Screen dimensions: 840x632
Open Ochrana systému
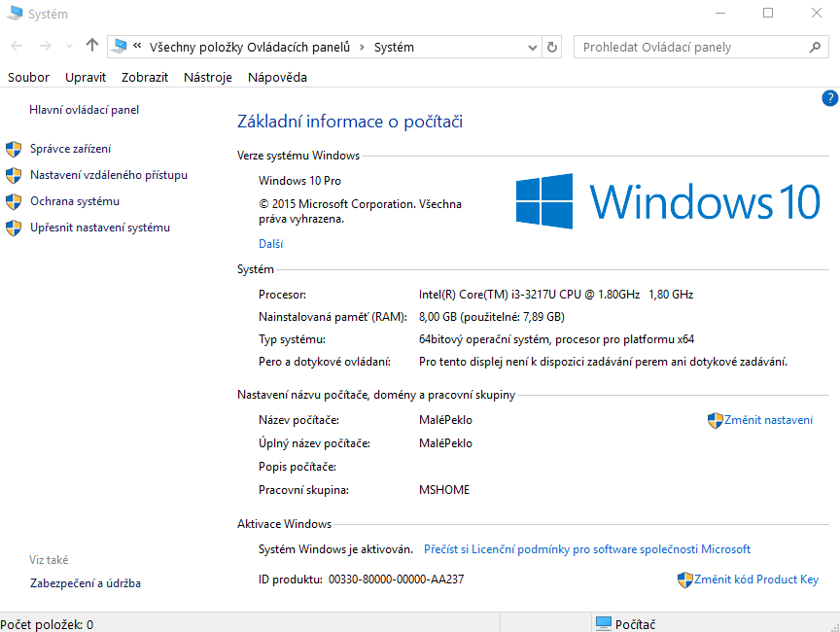[x=75, y=201]
